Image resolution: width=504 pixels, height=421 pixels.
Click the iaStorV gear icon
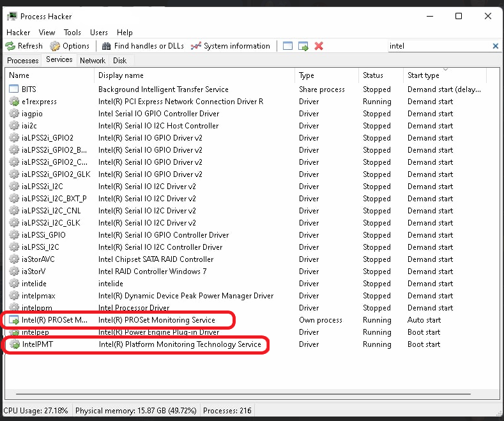[14, 272]
